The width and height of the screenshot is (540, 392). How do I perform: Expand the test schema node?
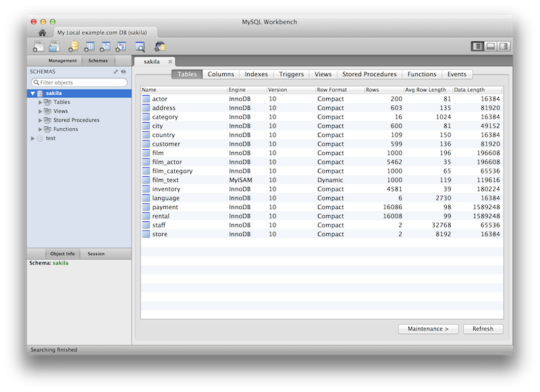coord(32,138)
